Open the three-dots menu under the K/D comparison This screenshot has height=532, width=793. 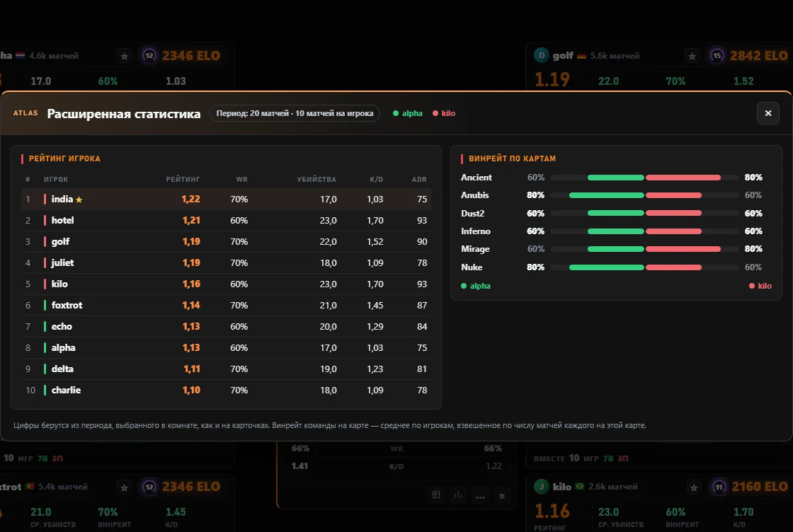480,496
